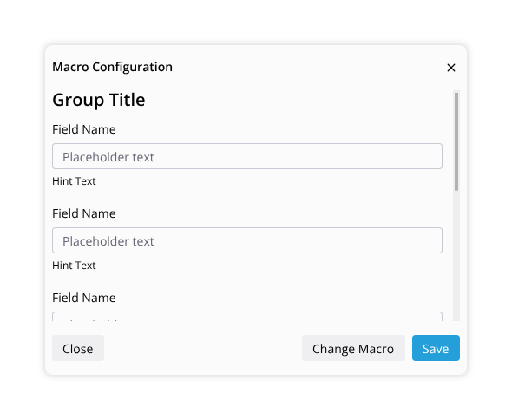
Task: Click the Macro Configuration dialog title
Action: (112, 67)
